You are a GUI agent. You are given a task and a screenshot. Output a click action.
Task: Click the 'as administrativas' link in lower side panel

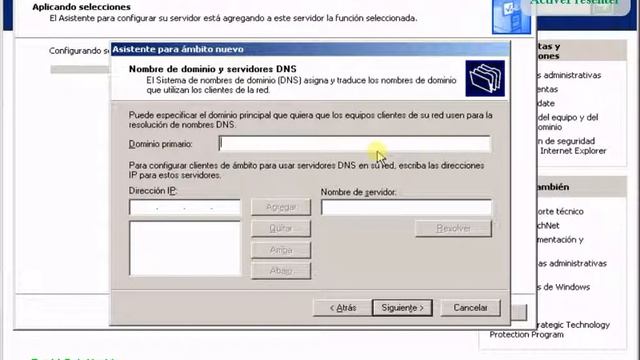point(572,264)
